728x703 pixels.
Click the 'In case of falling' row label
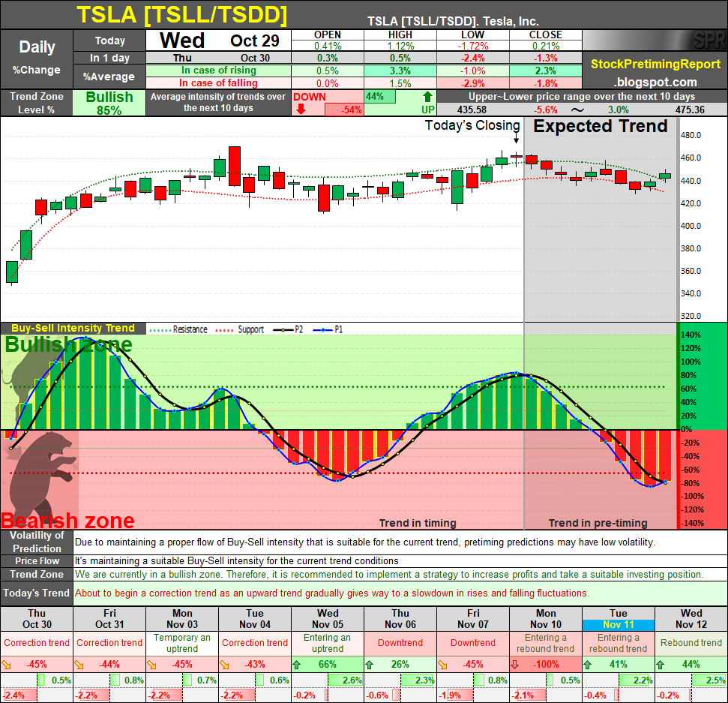(219, 83)
